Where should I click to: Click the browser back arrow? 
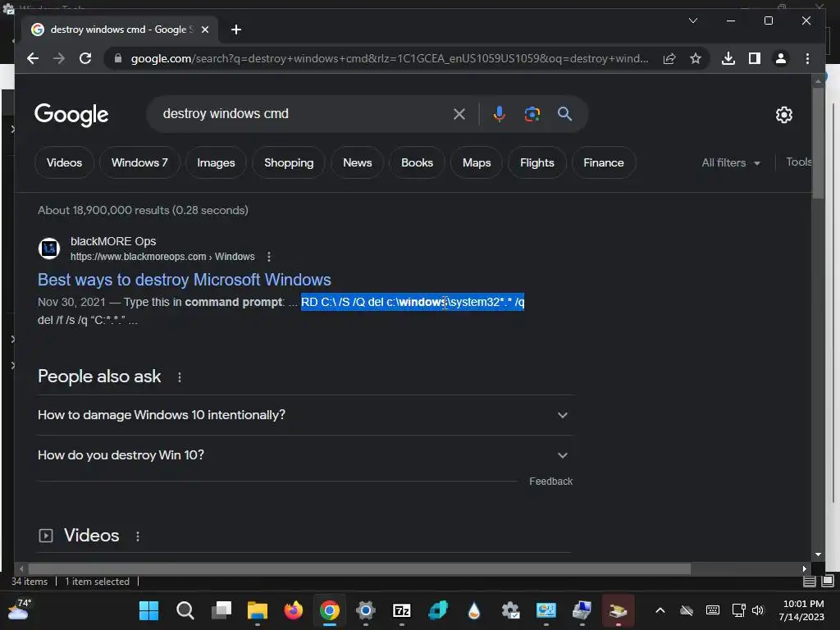tap(33, 58)
